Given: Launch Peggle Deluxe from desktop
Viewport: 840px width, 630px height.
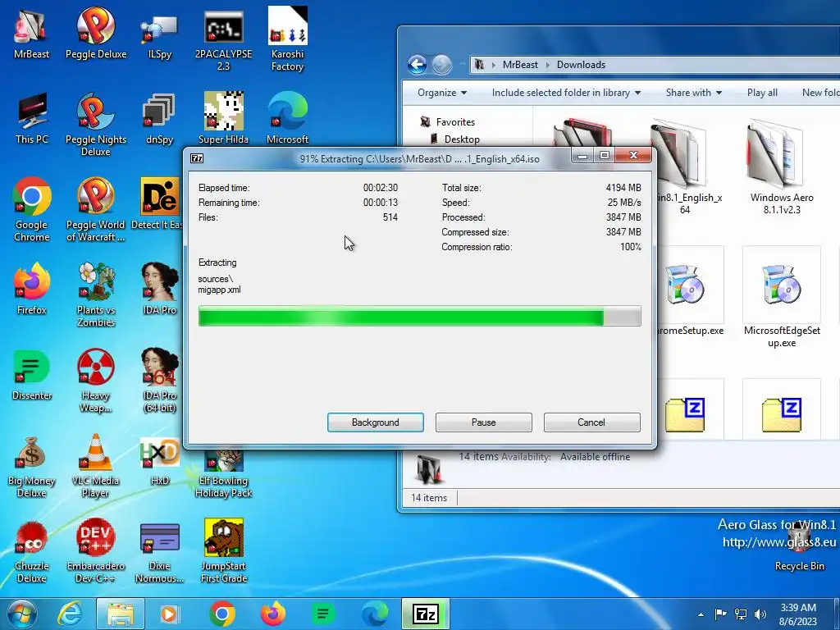Looking at the screenshot, I should (96, 32).
